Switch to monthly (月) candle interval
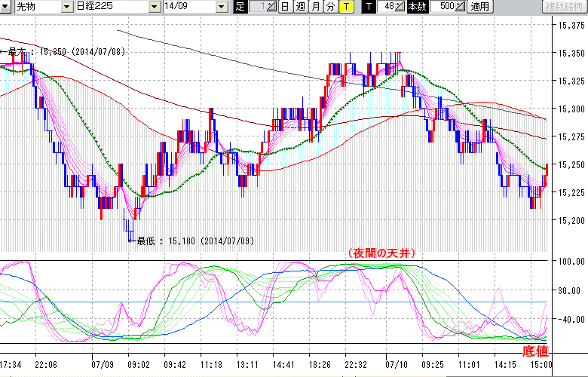 pyautogui.click(x=315, y=7)
